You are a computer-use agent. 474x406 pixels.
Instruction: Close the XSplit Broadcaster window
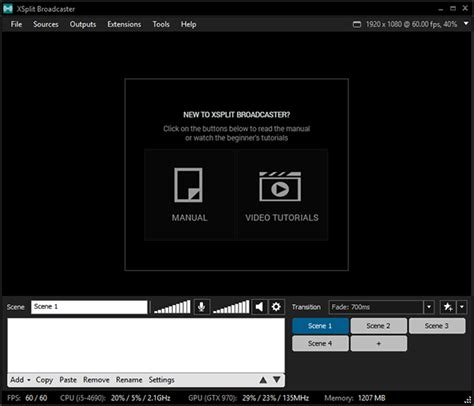pos(465,8)
